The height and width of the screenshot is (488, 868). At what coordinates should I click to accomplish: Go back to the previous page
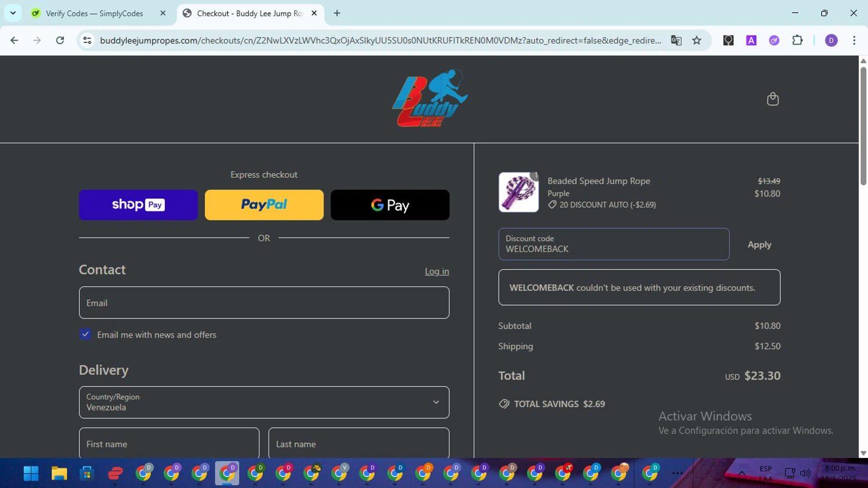[x=14, y=41]
